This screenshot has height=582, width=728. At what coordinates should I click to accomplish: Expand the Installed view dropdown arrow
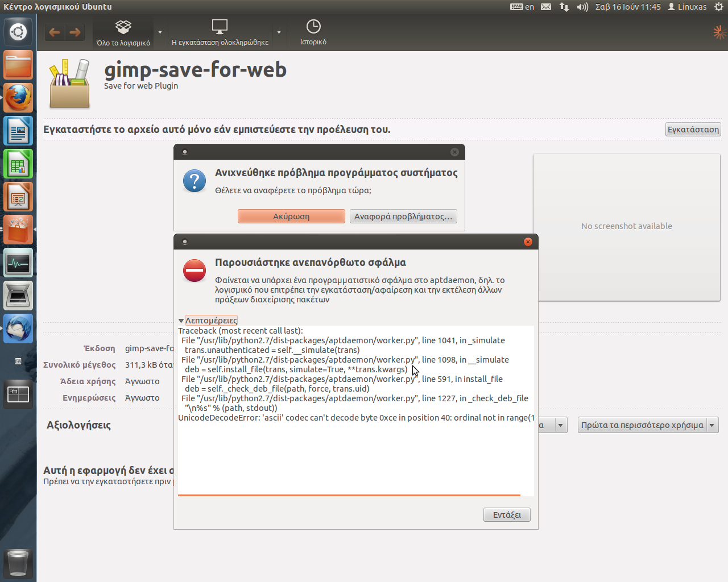tap(279, 32)
